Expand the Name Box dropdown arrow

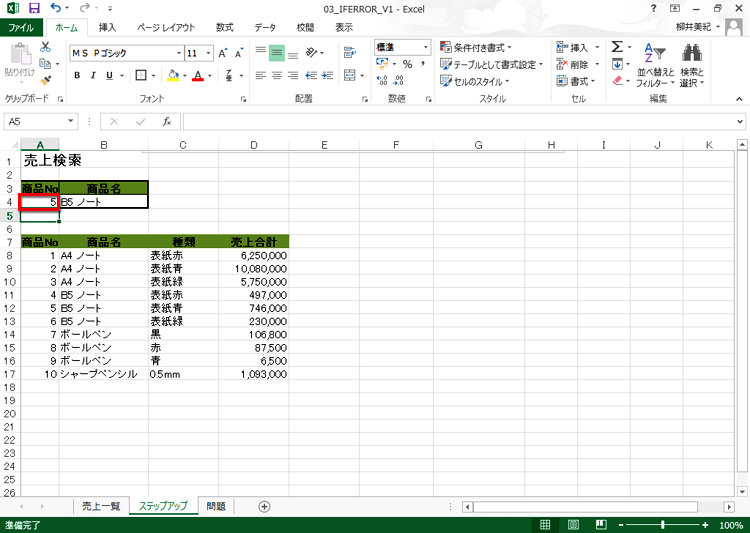(x=71, y=121)
